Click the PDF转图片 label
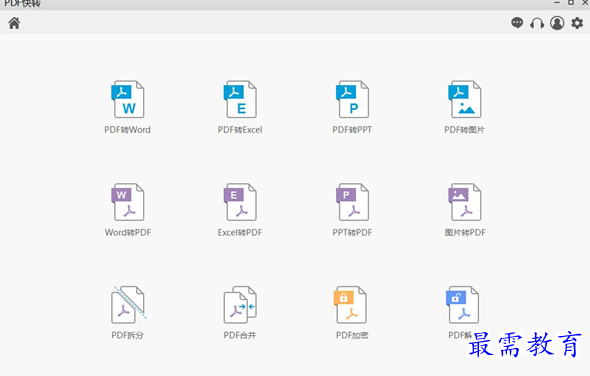 click(x=465, y=130)
